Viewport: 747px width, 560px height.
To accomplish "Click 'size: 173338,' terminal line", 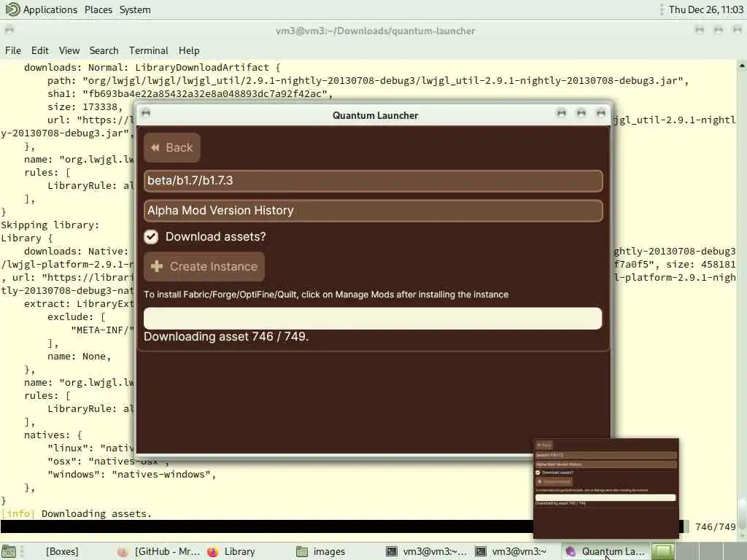I will pyautogui.click(x=85, y=106).
